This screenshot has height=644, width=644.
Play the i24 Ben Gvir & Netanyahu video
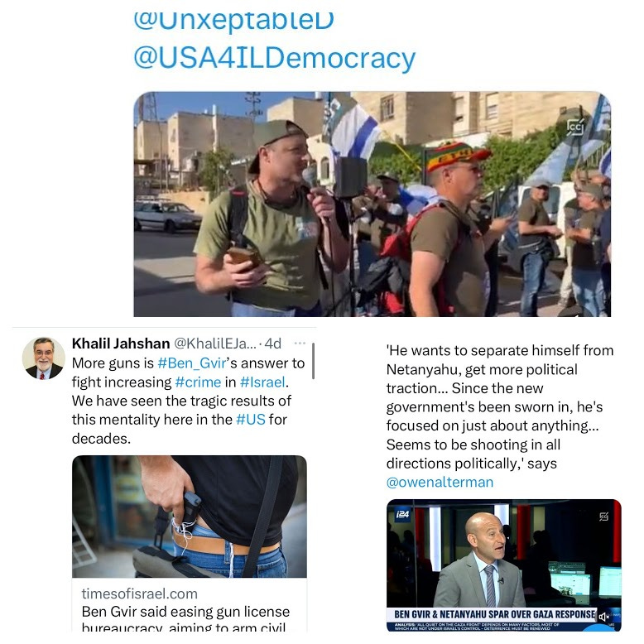coord(503,565)
